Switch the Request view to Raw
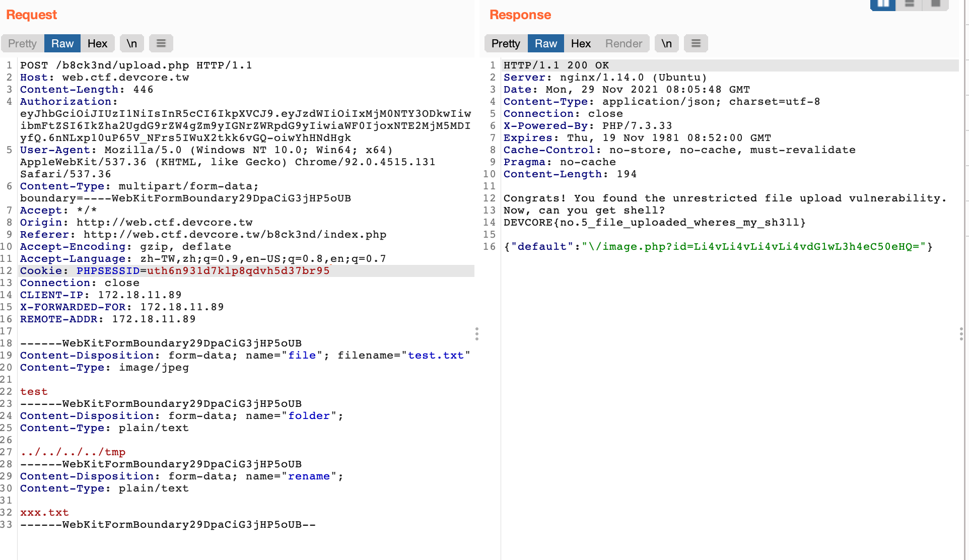The width and height of the screenshot is (969, 560). point(62,44)
